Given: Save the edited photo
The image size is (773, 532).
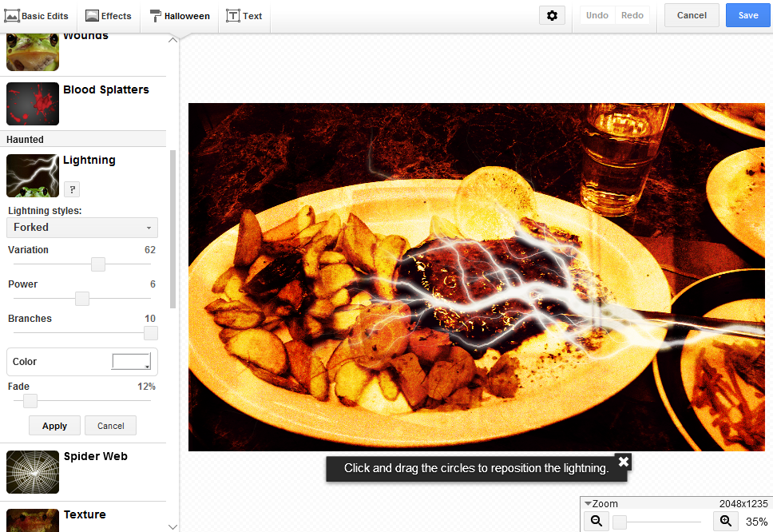Looking at the screenshot, I should click(748, 15).
